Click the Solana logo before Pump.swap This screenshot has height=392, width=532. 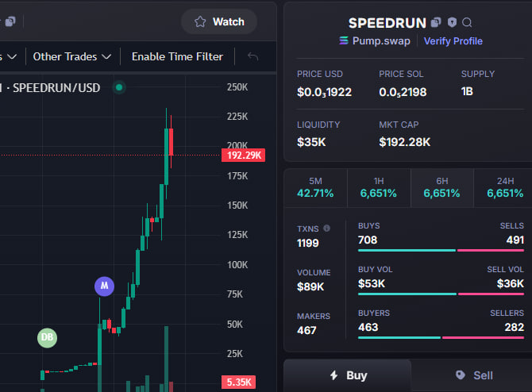344,40
